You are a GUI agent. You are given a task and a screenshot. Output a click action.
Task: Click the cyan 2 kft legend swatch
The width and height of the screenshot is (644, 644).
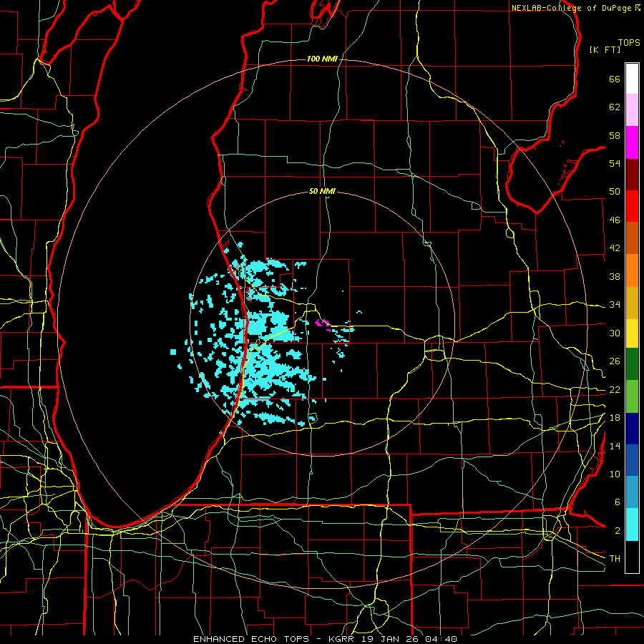(x=632, y=525)
